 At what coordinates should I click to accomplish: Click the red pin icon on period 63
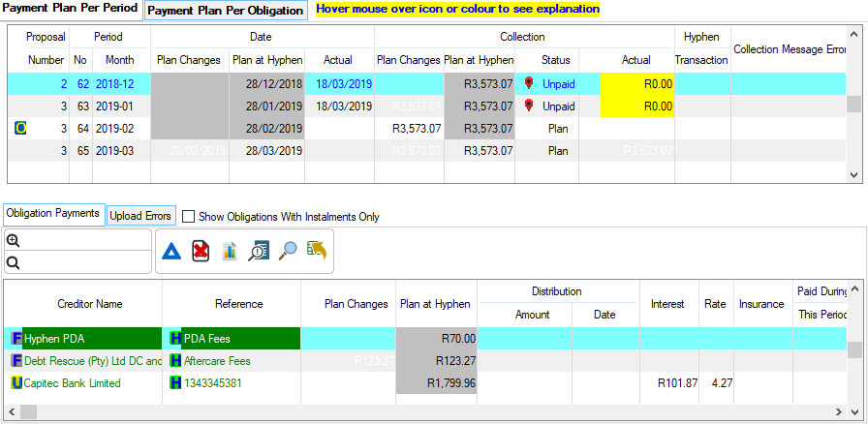[529, 106]
